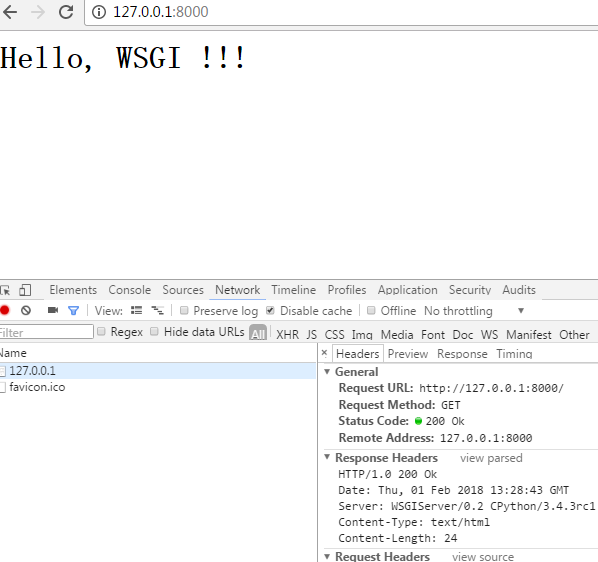Click the view parsed link
Screen dimensions: 598x562
pyautogui.click(x=491, y=458)
